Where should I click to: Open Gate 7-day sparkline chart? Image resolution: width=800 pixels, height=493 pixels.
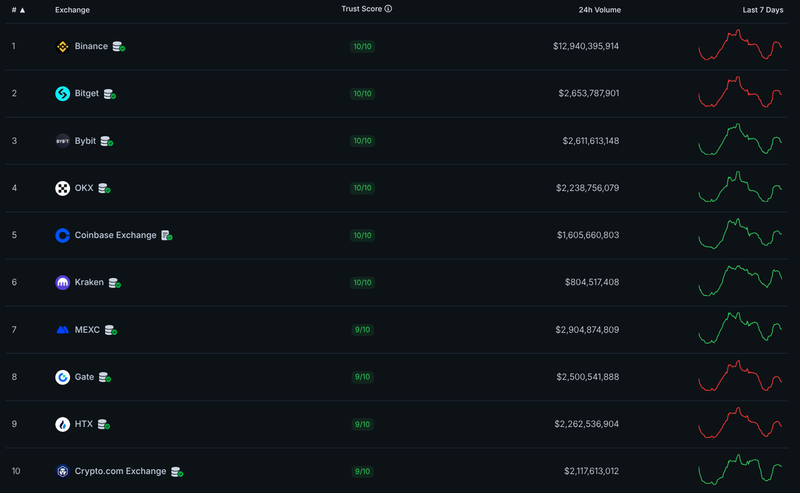(x=740, y=376)
